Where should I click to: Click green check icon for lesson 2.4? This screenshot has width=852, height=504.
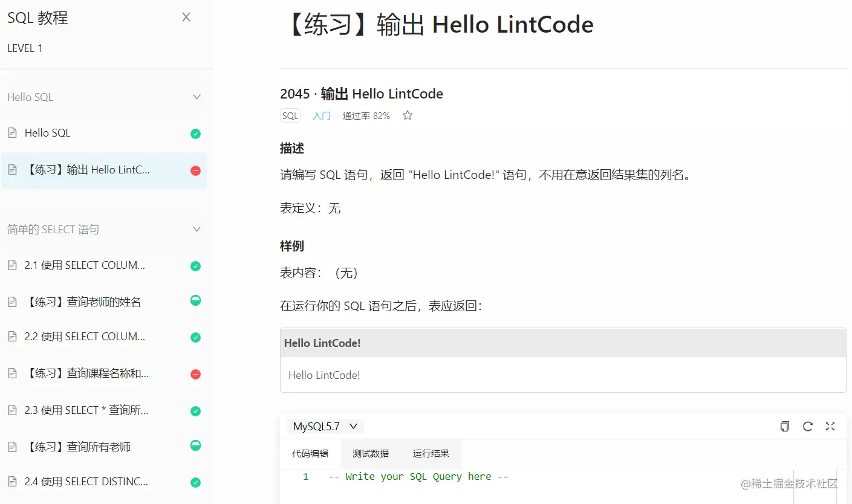[195, 482]
